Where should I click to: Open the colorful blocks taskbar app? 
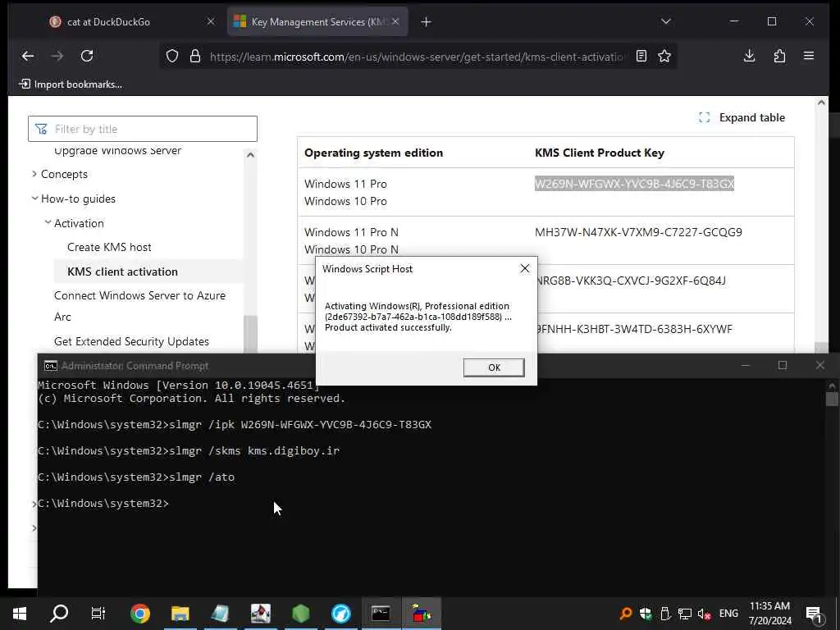tap(422, 614)
